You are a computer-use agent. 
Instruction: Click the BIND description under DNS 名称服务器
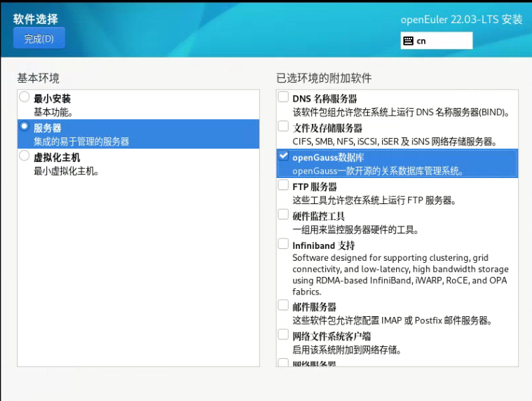[402, 112]
